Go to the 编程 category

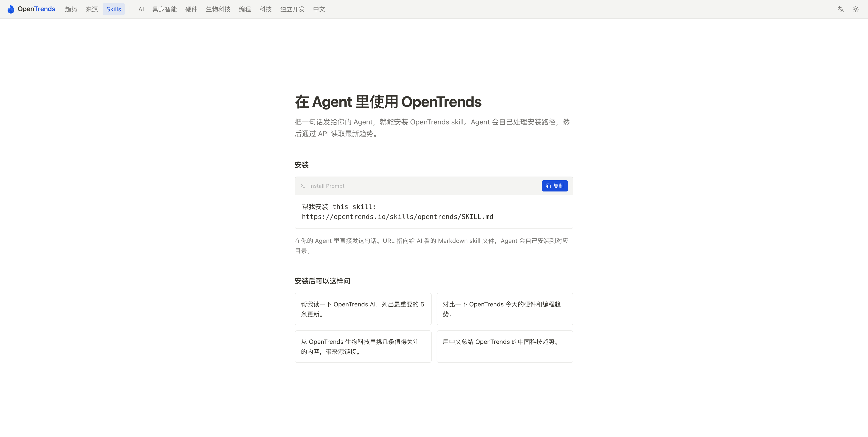(x=245, y=9)
